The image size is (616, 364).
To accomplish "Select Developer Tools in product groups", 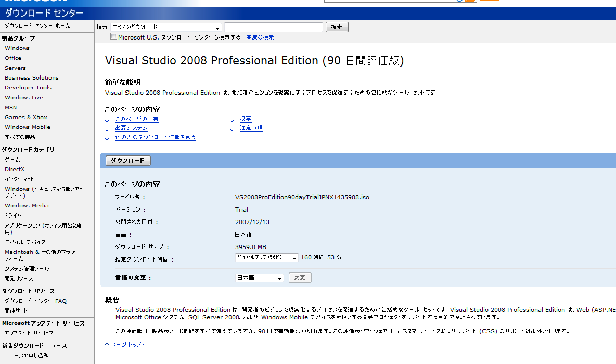I will [28, 88].
